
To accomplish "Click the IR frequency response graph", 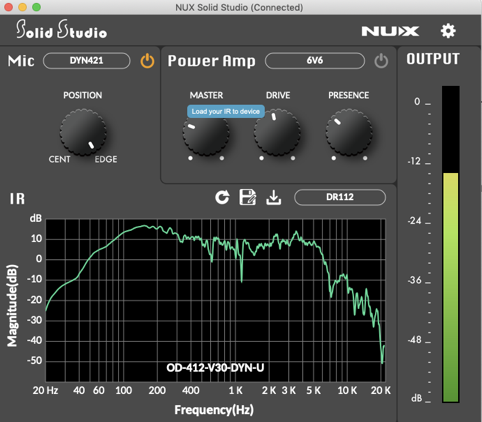I will [215, 300].
